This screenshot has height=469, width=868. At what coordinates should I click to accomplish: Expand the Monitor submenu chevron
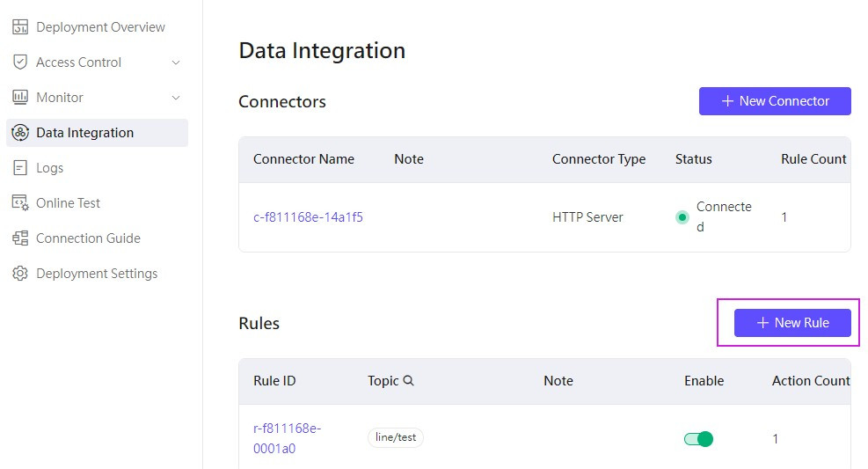coord(176,98)
